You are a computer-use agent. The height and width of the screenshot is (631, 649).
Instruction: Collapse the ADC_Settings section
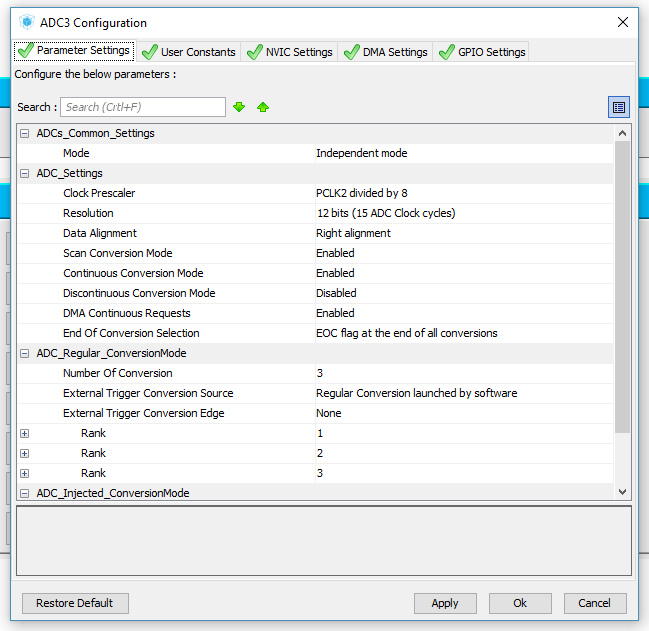coord(25,173)
